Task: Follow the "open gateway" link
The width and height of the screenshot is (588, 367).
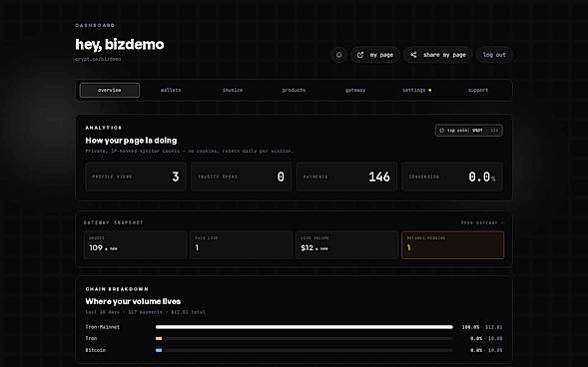Action: pyautogui.click(x=482, y=222)
